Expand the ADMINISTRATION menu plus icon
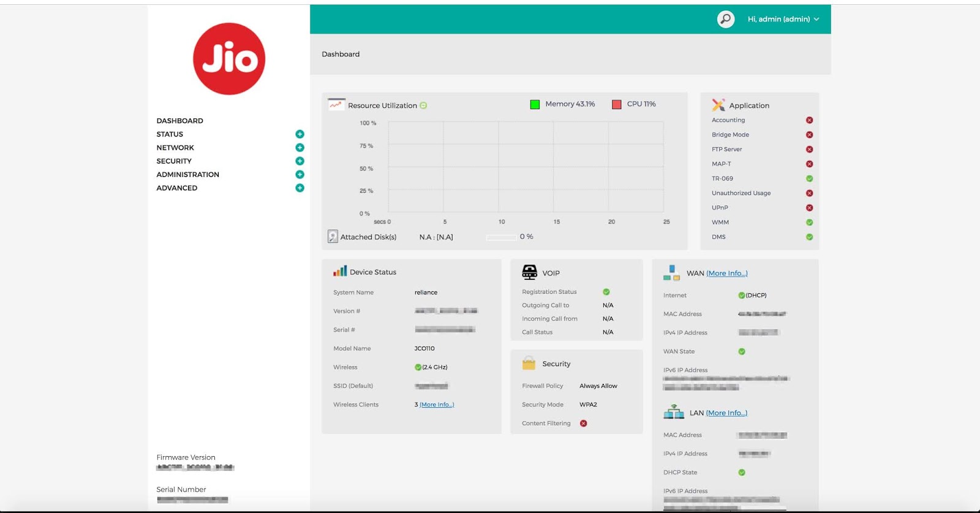The width and height of the screenshot is (980, 513). [x=300, y=174]
